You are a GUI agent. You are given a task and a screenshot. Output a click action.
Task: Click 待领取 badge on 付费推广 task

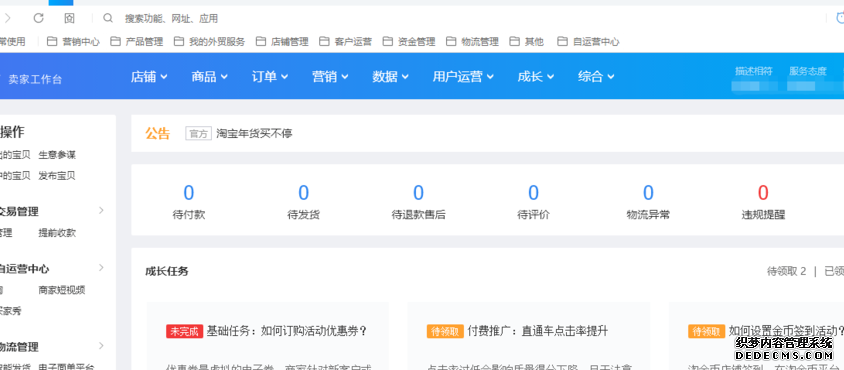pyautogui.click(x=445, y=331)
